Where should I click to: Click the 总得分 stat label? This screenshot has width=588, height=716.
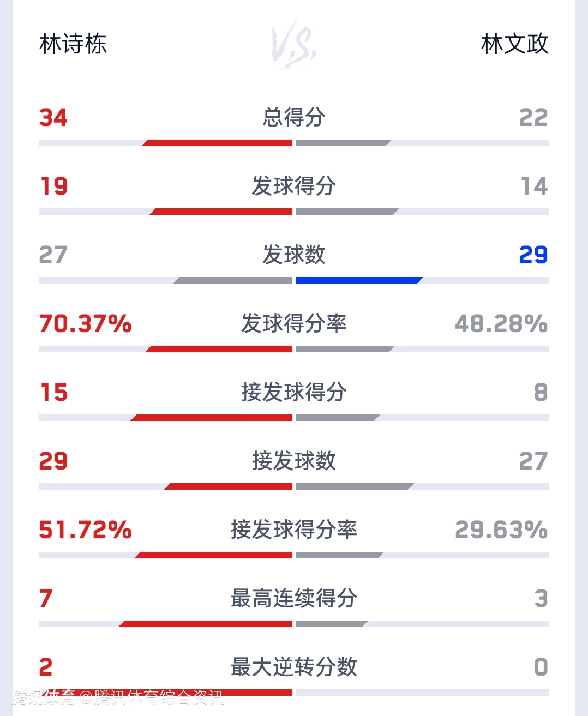[x=294, y=117]
